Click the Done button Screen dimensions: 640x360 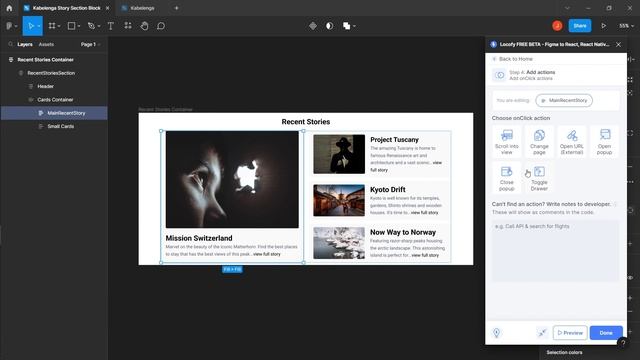[606, 333]
